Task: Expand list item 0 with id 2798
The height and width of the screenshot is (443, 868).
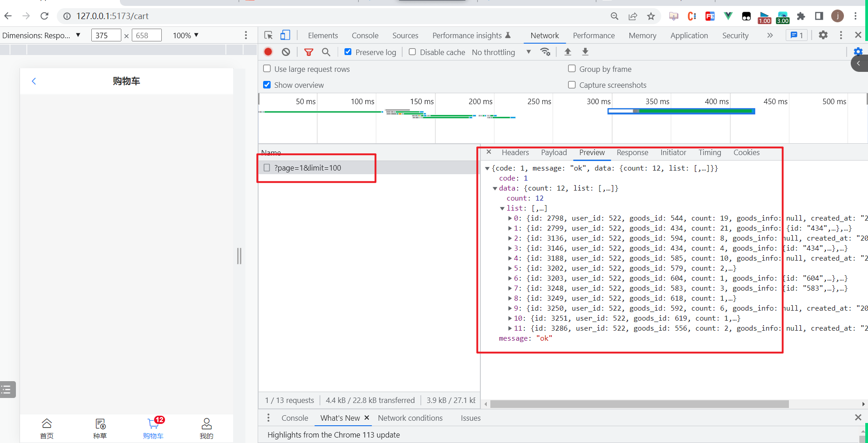Action: pos(510,218)
